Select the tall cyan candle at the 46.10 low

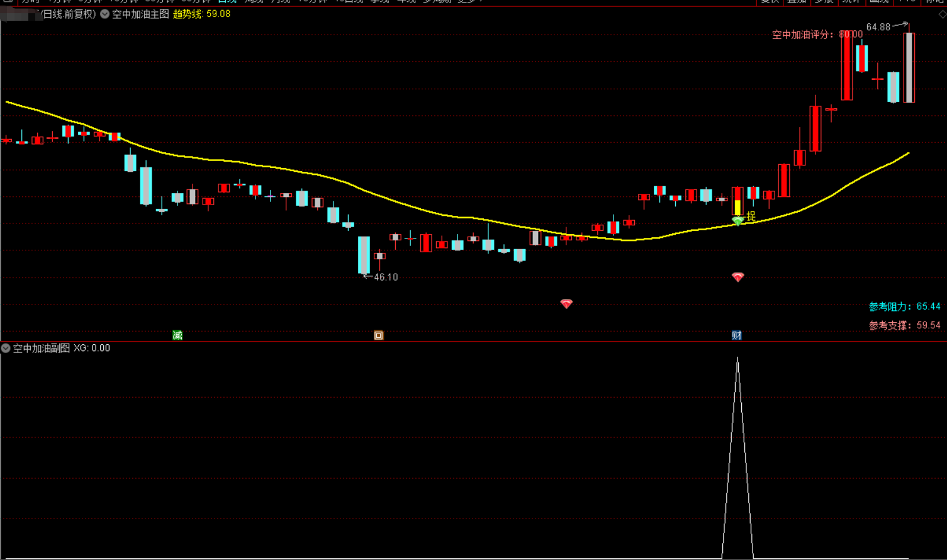pyautogui.click(x=364, y=255)
